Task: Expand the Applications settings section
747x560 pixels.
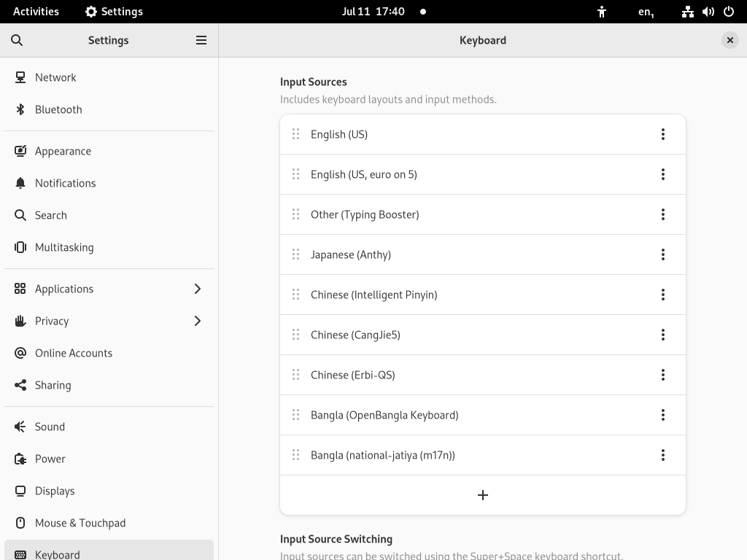Action: tap(197, 289)
